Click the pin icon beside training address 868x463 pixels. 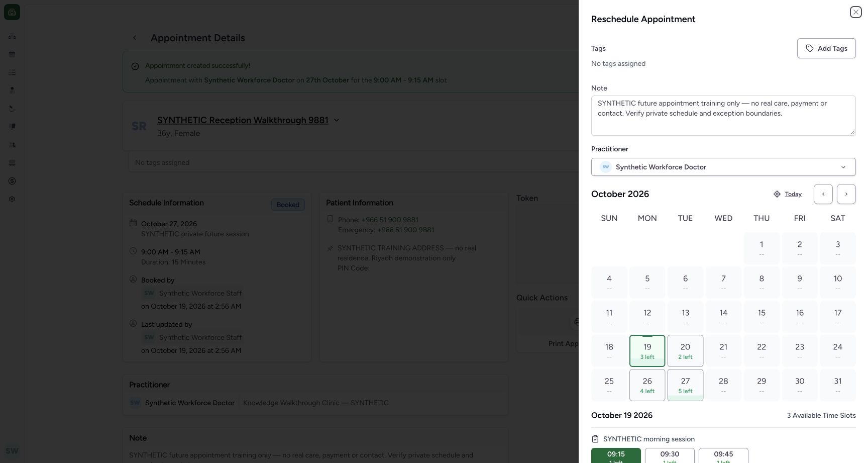point(330,248)
